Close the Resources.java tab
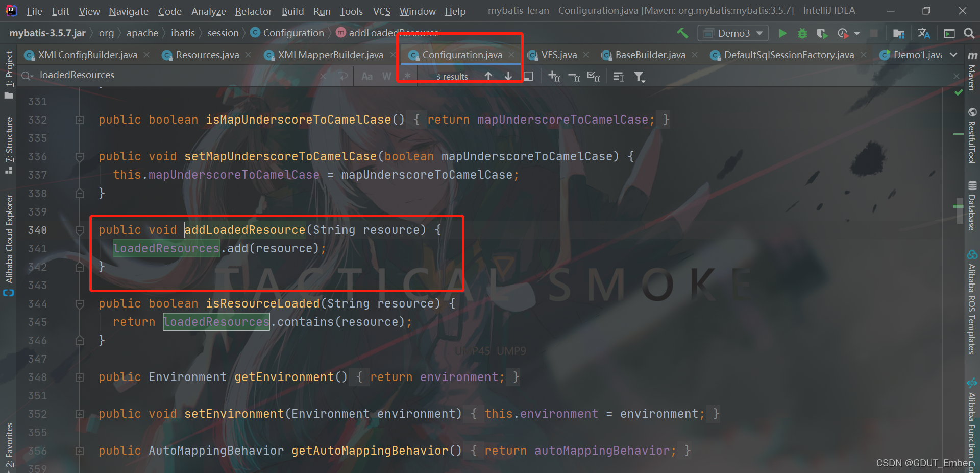 tap(248, 55)
